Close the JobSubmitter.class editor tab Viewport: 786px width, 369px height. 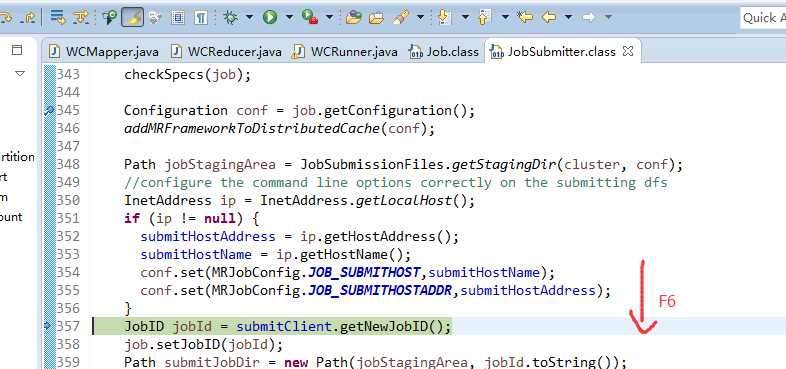point(628,51)
